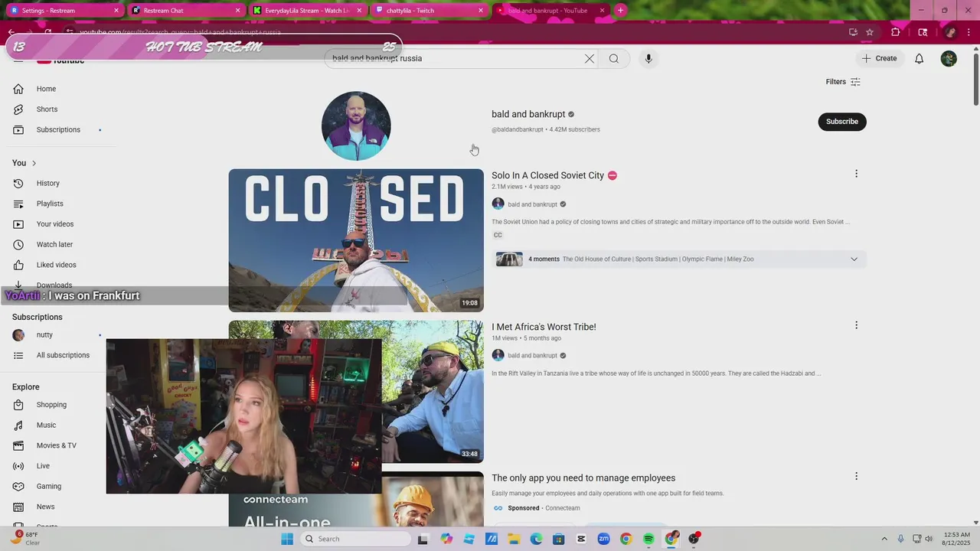Open All subscriptions list
Viewport: 980px width, 551px height.
click(61, 356)
